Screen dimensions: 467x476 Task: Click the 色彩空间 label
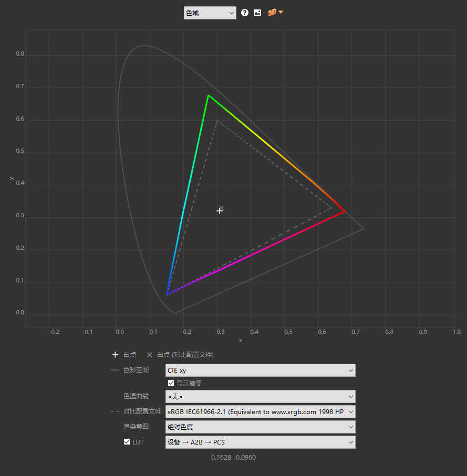[136, 370]
